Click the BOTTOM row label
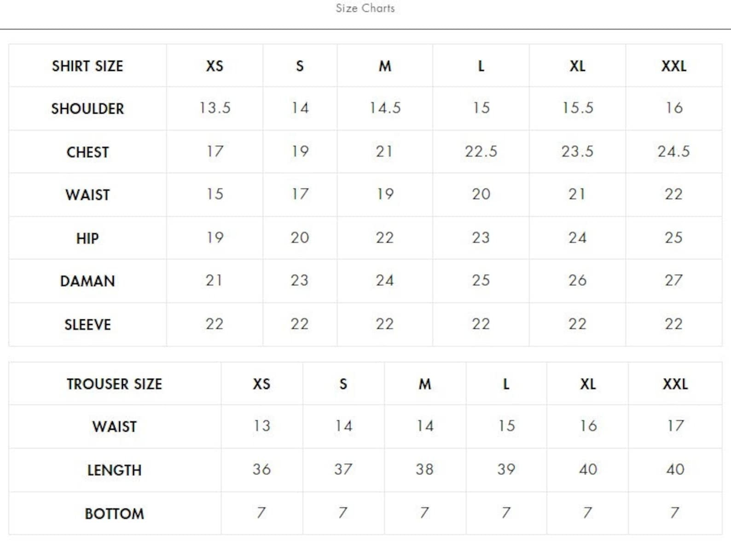 pos(114,514)
